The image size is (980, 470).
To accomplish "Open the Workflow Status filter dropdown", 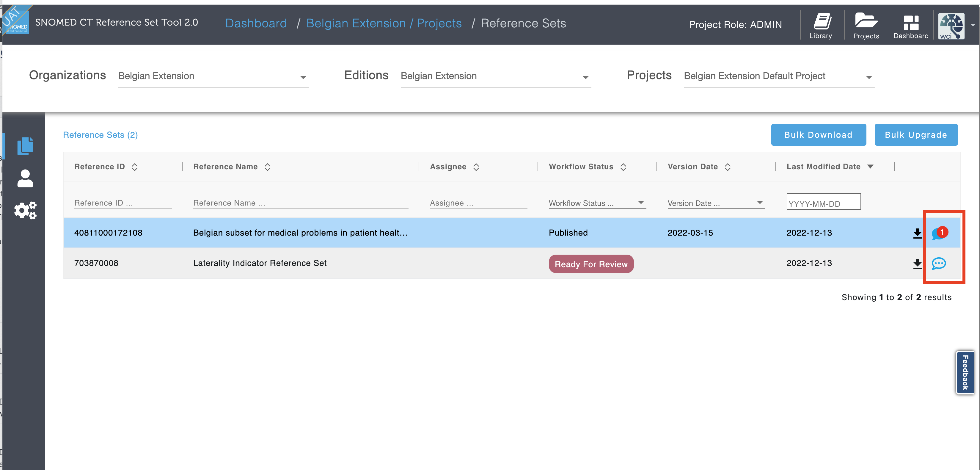I will 597,203.
